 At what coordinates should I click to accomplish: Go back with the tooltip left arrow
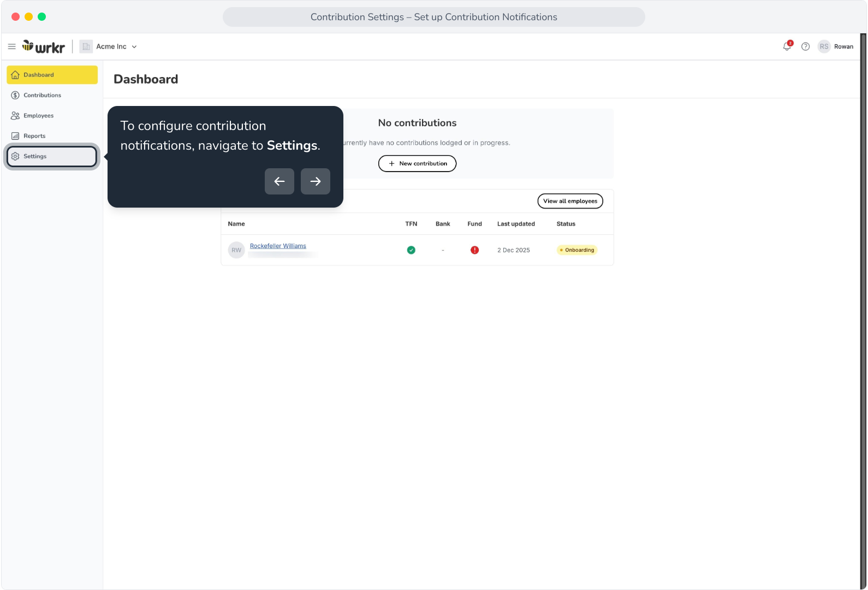pyautogui.click(x=280, y=181)
